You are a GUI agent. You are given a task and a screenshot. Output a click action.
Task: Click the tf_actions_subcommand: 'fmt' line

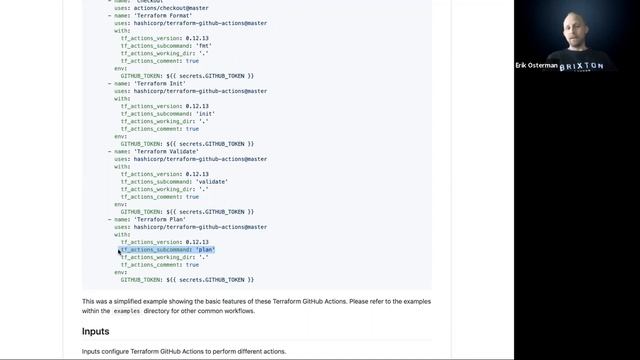(166, 46)
